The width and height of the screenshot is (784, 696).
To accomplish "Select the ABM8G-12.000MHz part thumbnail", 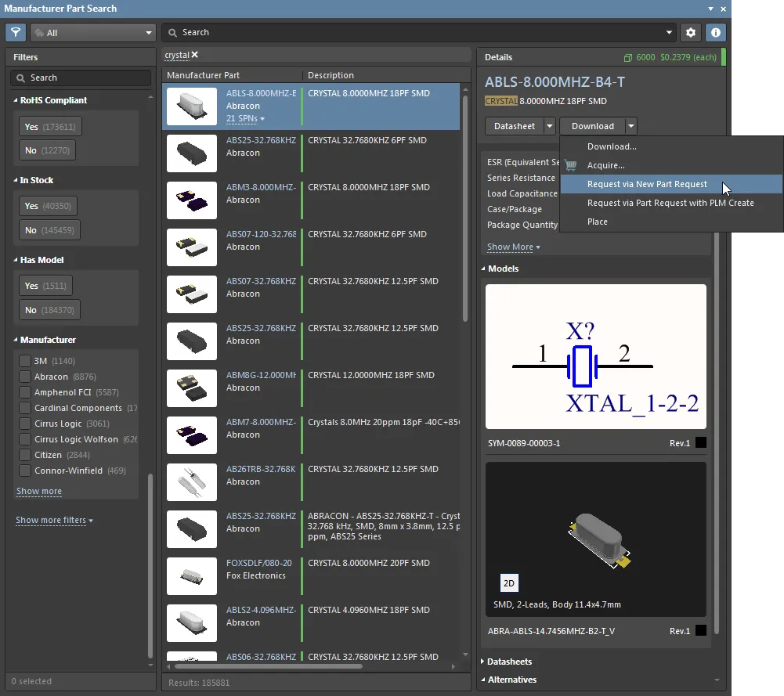I will 192,388.
